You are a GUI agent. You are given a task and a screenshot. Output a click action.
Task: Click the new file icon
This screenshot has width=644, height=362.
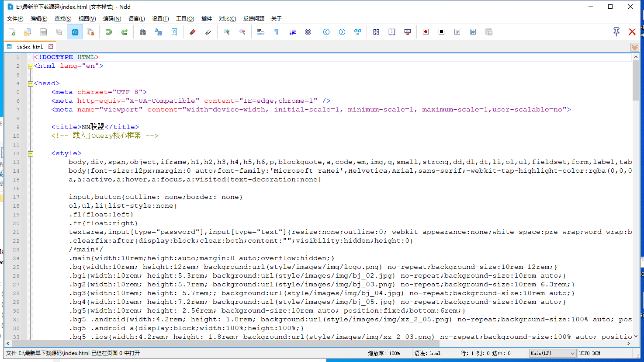tap(12, 32)
